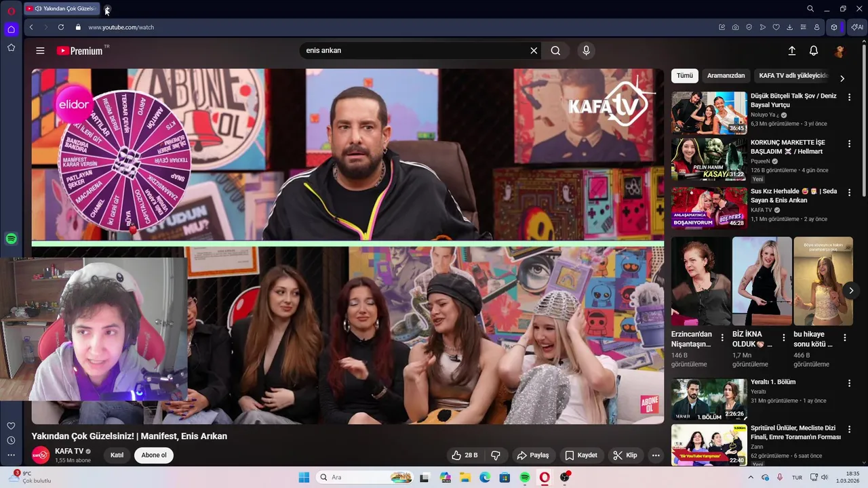
Task: Select the 'Aramanızdan' filter chip
Action: click(x=726, y=76)
